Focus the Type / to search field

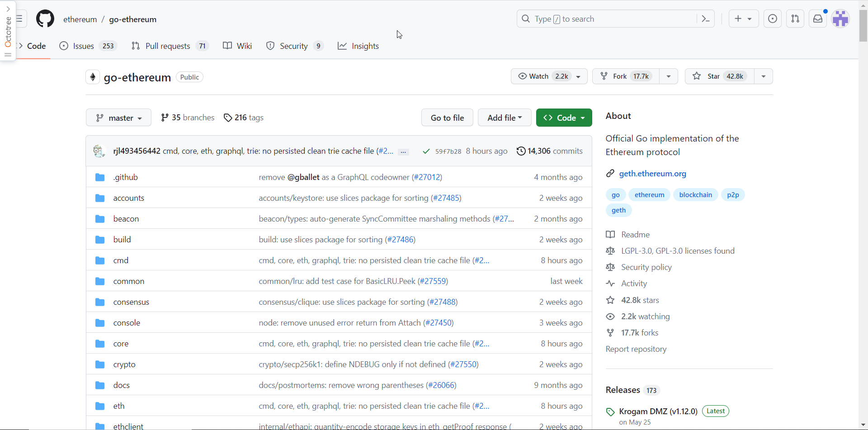(606, 19)
